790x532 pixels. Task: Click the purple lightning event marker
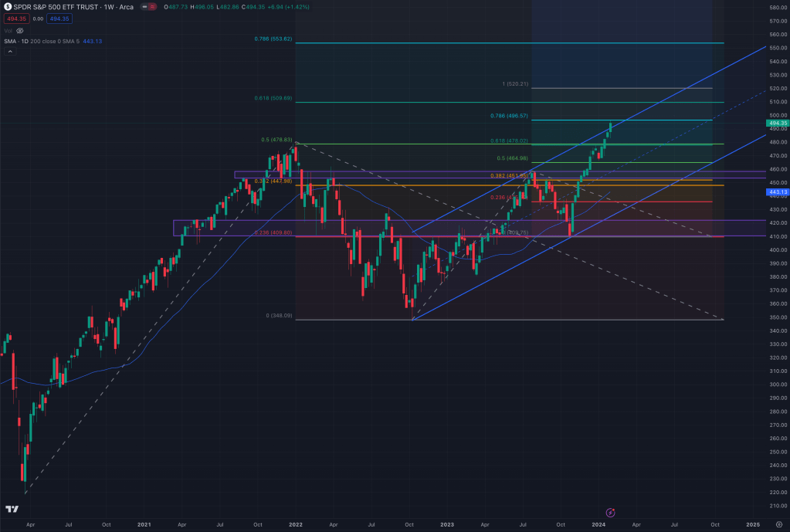(x=611, y=512)
